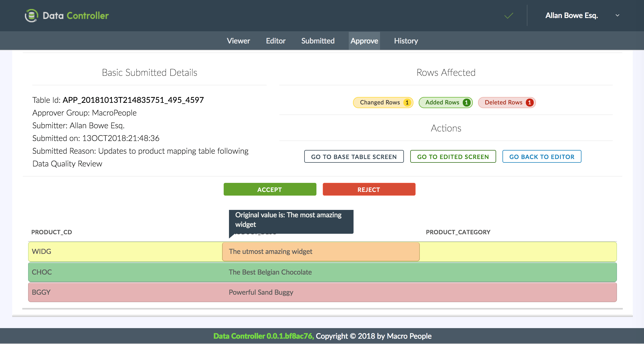Accept the submitted changes

coord(270,189)
